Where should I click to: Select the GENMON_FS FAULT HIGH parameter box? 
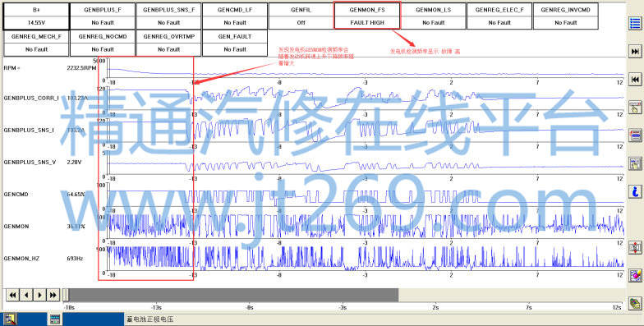coord(367,16)
